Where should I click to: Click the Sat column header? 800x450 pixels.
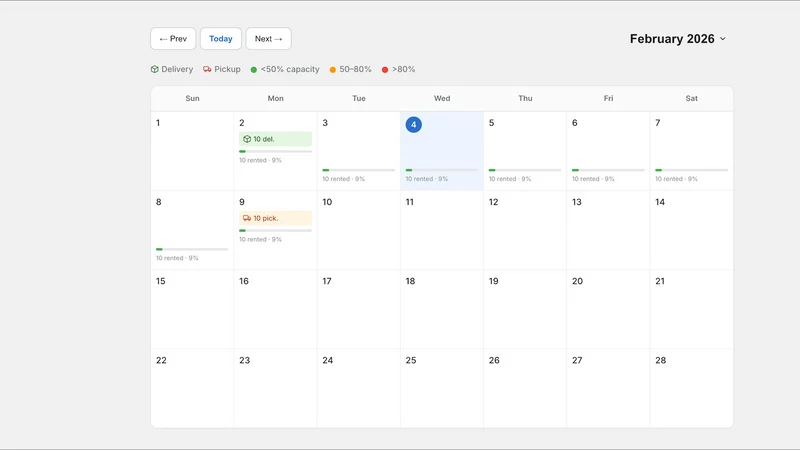(691, 98)
